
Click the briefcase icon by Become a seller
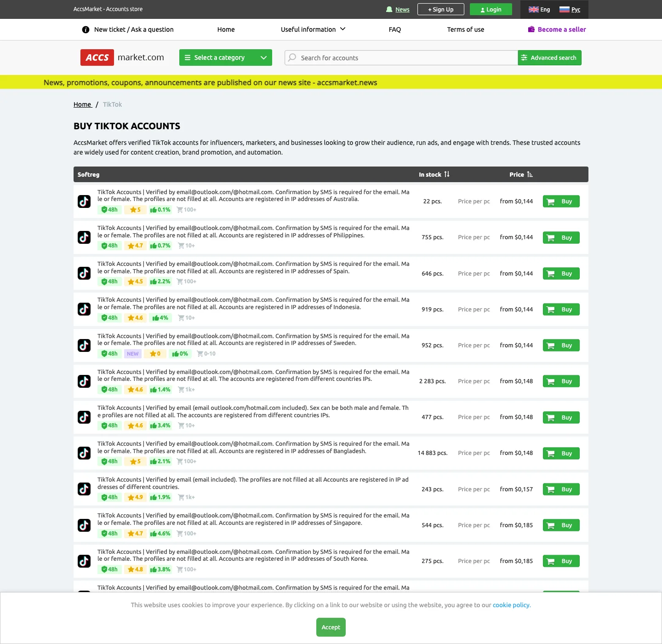coord(531,29)
